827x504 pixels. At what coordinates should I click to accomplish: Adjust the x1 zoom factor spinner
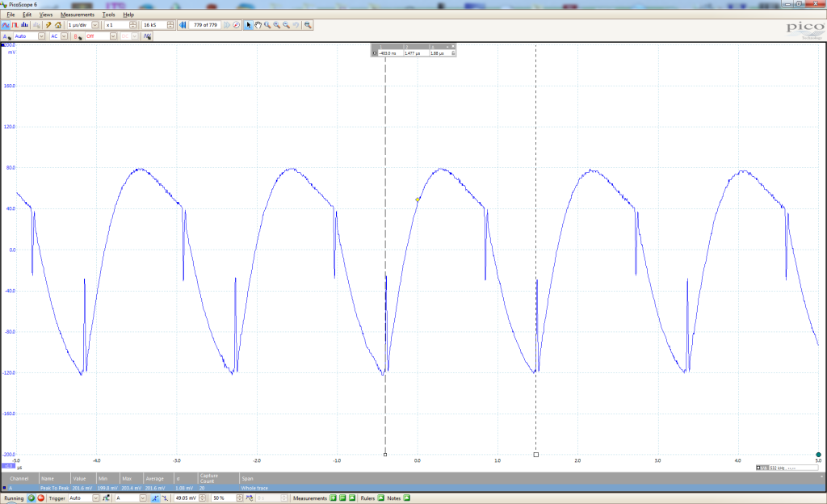tap(132, 25)
